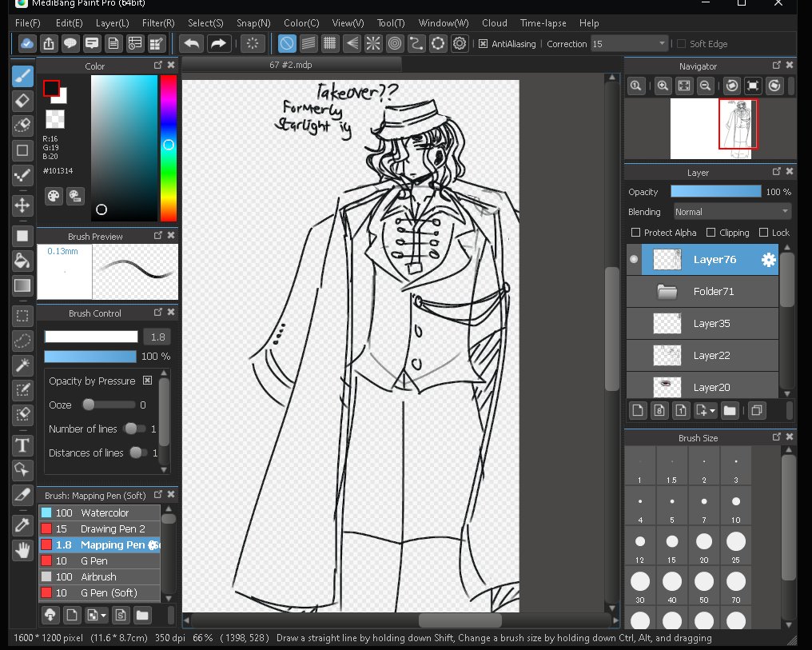Open the Time-lapse menu
Viewport: 812px width, 650px height.
tap(543, 23)
